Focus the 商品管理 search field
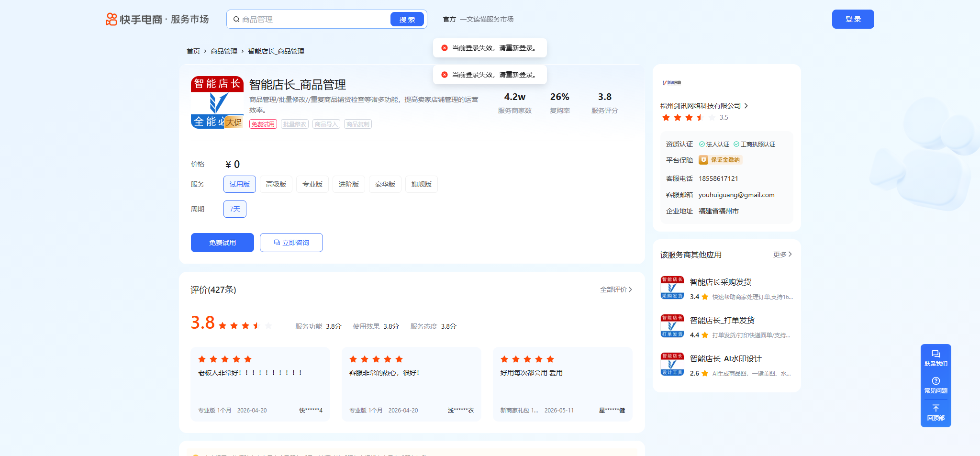Viewport: 980px width, 456px height. click(x=315, y=20)
